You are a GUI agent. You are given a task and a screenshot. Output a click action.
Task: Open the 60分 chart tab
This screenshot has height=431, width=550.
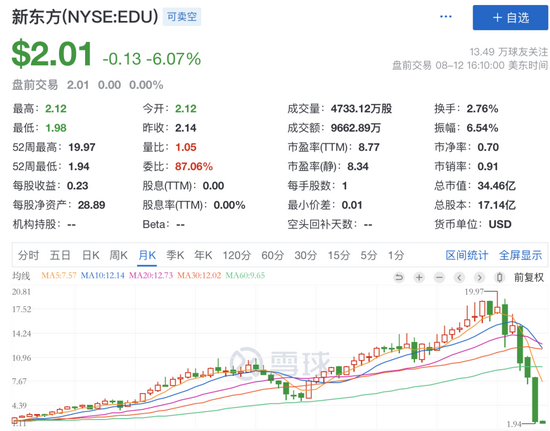click(272, 255)
